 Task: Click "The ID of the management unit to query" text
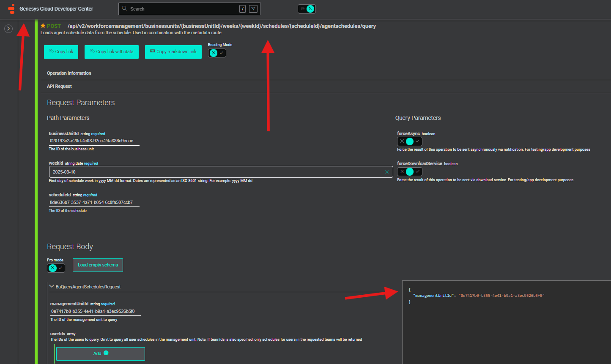(x=84, y=320)
